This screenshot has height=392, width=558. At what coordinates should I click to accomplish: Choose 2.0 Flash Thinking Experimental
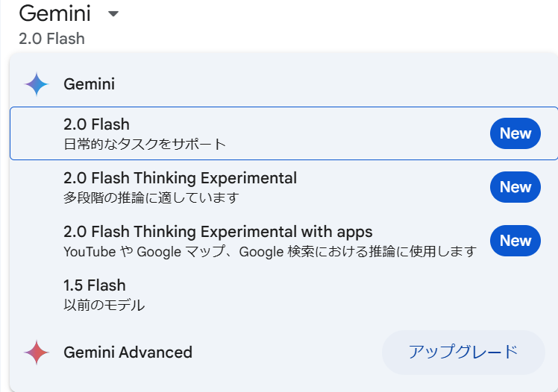click(x=181, y=178)
